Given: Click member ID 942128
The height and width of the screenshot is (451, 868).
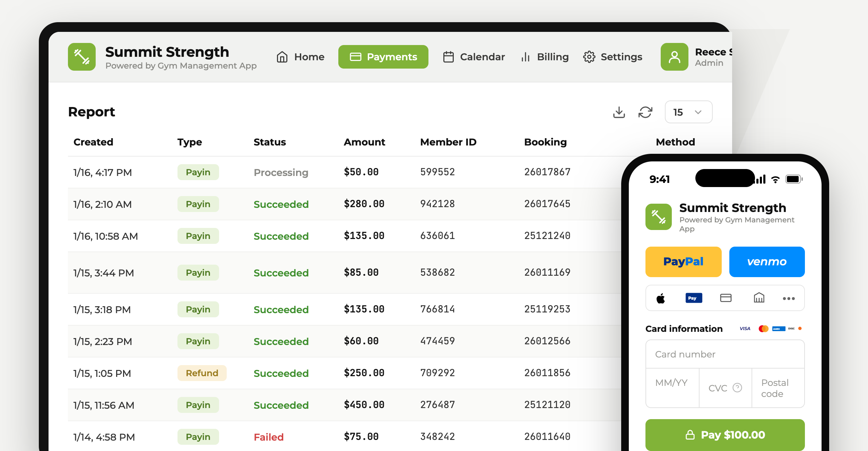Looking at the screenshot, I should click(437, 204).
